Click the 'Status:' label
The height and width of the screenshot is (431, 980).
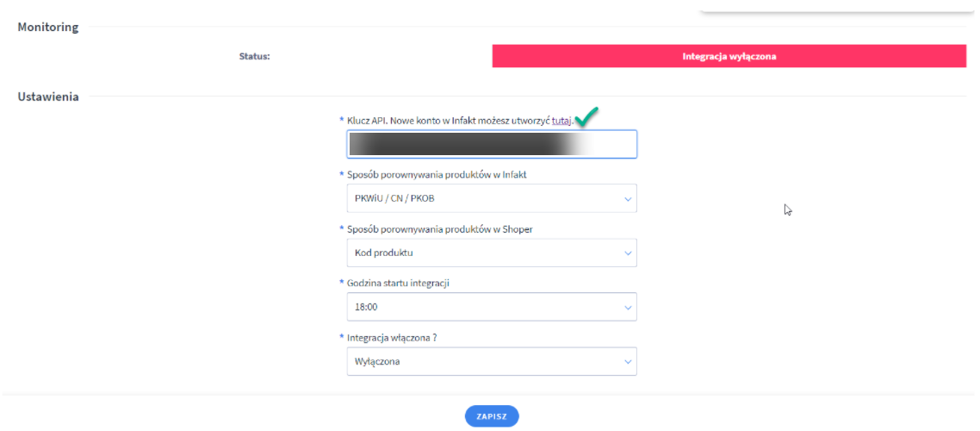[255, 57]
